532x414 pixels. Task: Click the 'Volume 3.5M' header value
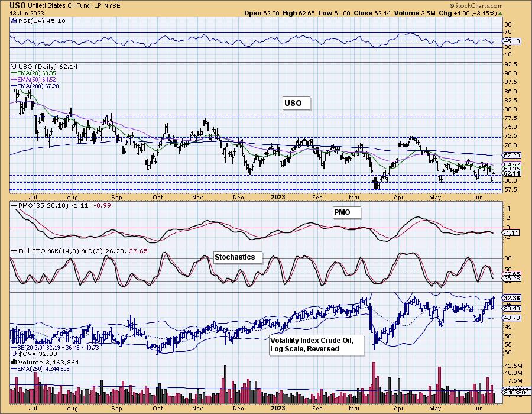point(414,13)
